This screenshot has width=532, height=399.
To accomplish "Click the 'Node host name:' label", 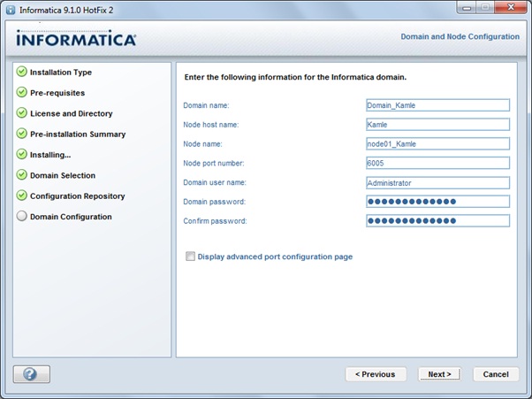I will 211,125.
